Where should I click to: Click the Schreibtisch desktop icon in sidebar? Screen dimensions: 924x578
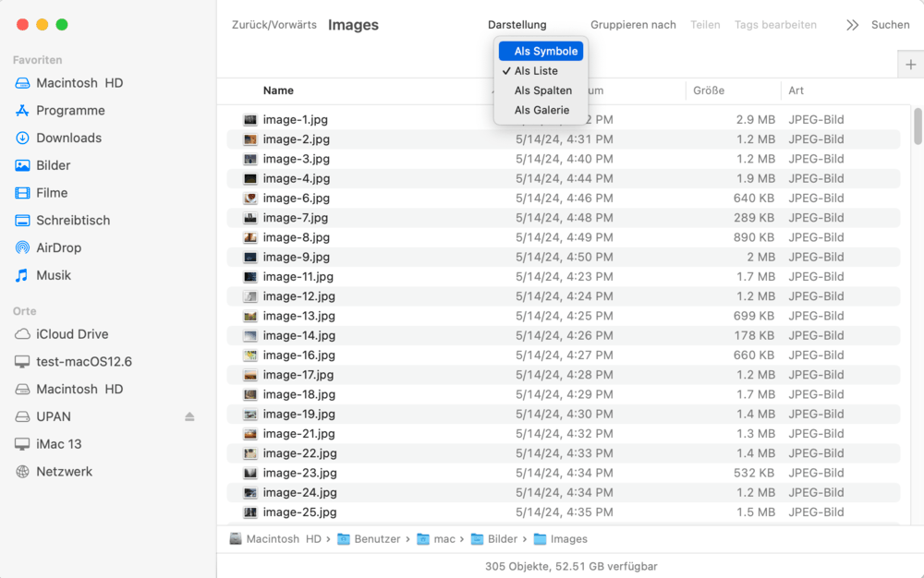(22, 221)
